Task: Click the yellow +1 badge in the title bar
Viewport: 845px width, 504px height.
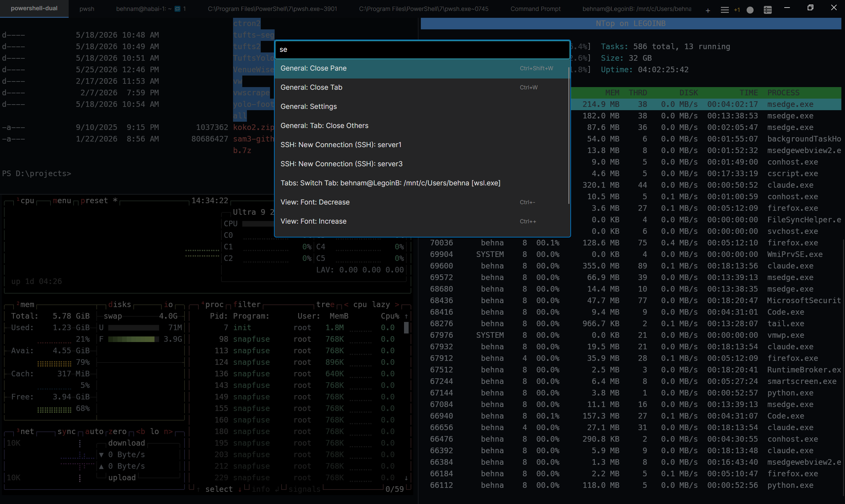Action: tap(737, 10)
